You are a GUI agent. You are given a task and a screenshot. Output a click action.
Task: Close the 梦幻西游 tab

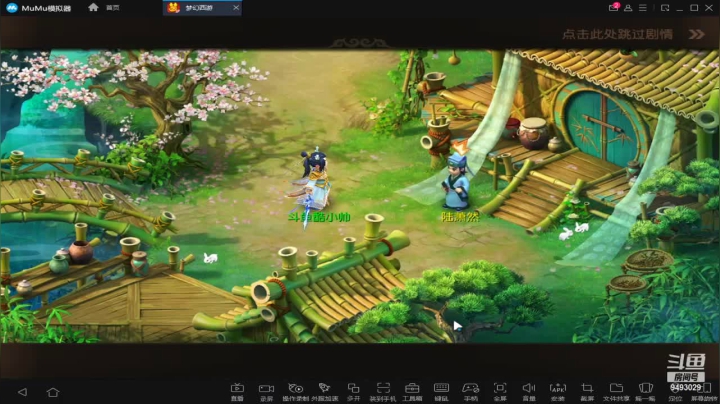pyautogui.click(x=236, y=8)
